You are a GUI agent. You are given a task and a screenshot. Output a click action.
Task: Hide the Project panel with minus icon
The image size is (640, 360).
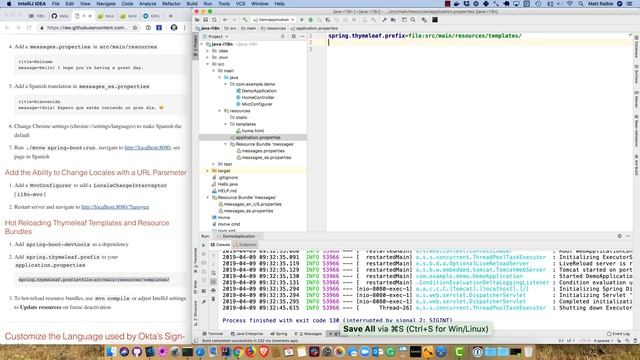pyautogui.click(x=302, y=36)
